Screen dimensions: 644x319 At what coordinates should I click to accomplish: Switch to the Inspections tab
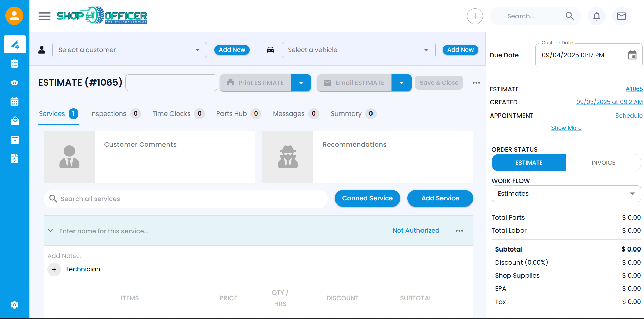(x=108, y=114)
